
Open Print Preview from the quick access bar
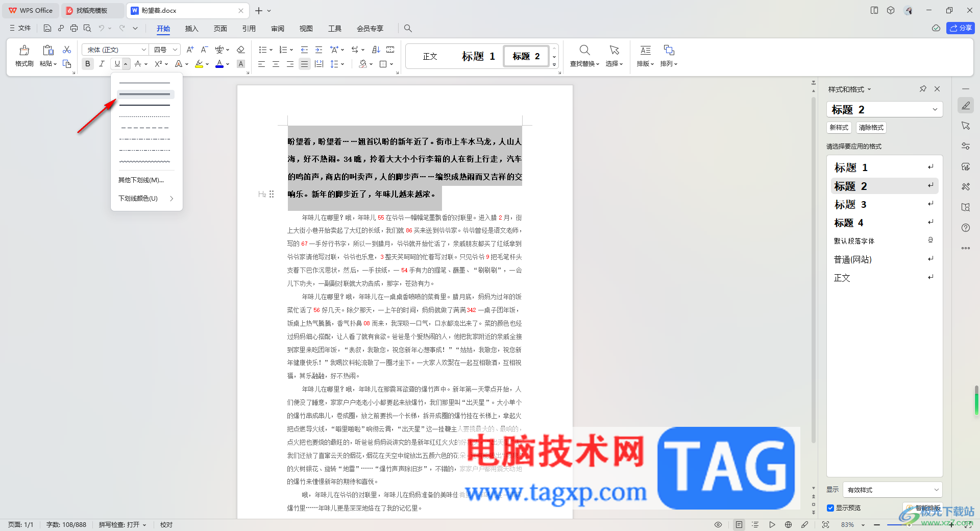(87, 28)
